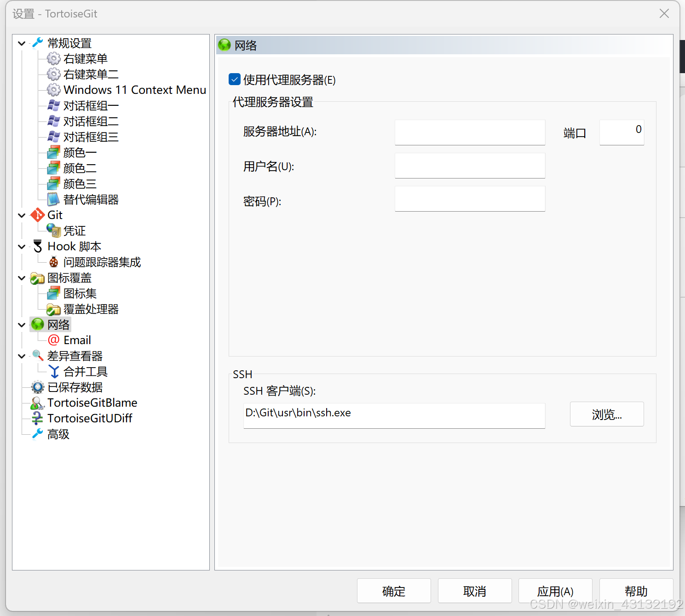685x616 pixels.
Task: Click the wrench icon for 高级
Action: point(37,434)
